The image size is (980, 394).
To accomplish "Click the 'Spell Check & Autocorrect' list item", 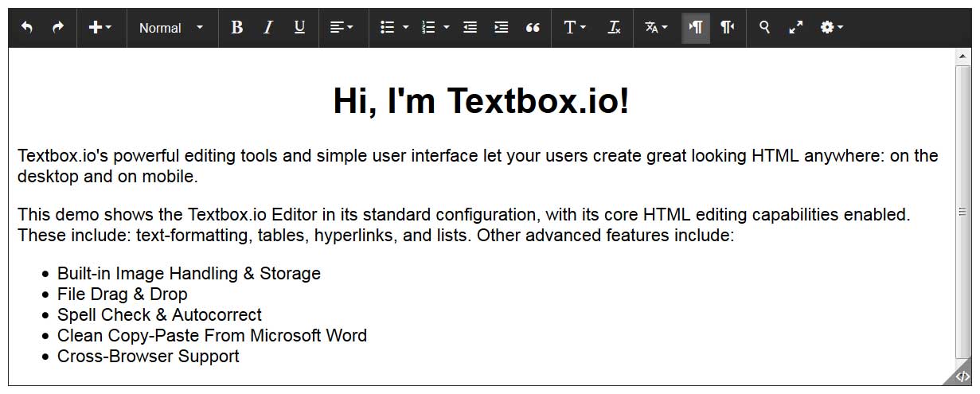I will [x=159, y=314].
